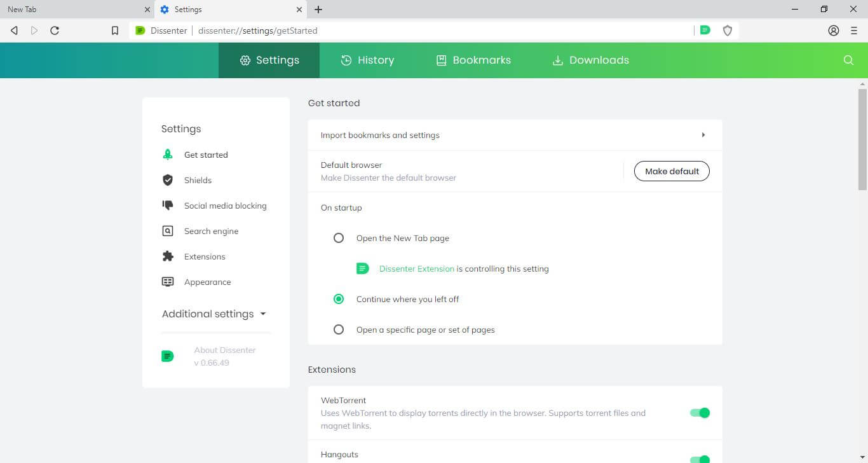The width and height of the screenshot is (868, 463).
Task: Open Search engine settings in sidebar
Action: click(x=211, y=231)
